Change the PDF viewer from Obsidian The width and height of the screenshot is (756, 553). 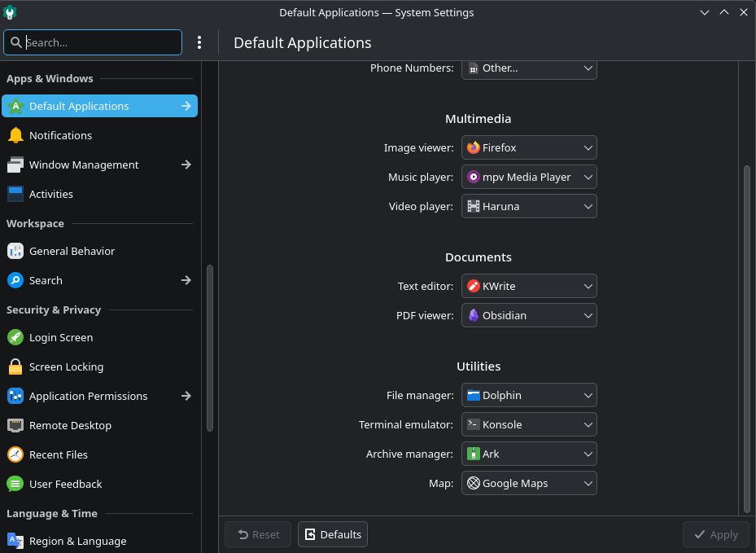529,315
